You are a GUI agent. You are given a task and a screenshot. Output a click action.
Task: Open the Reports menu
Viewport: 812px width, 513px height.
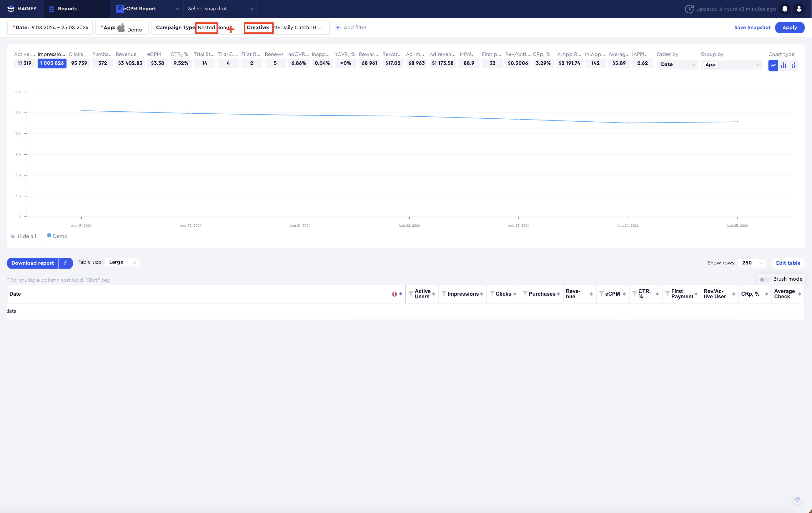pyautogui.click(x=63, y=9)
